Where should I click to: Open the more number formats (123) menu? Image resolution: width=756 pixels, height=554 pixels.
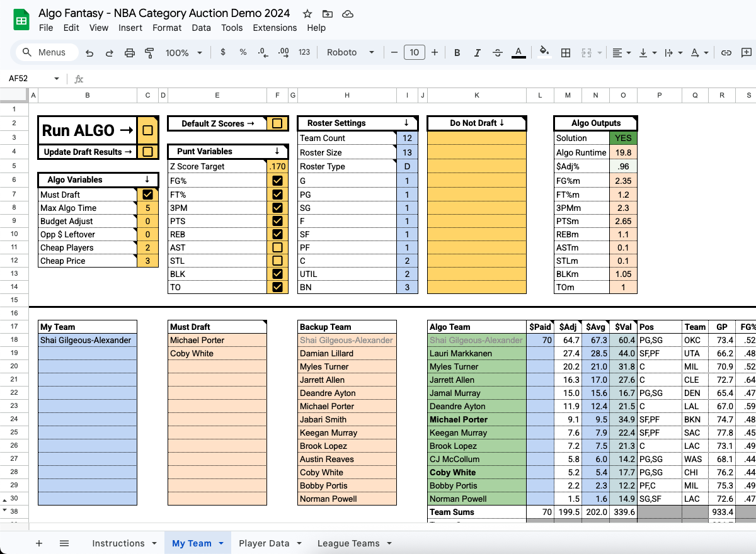point(304,53)
